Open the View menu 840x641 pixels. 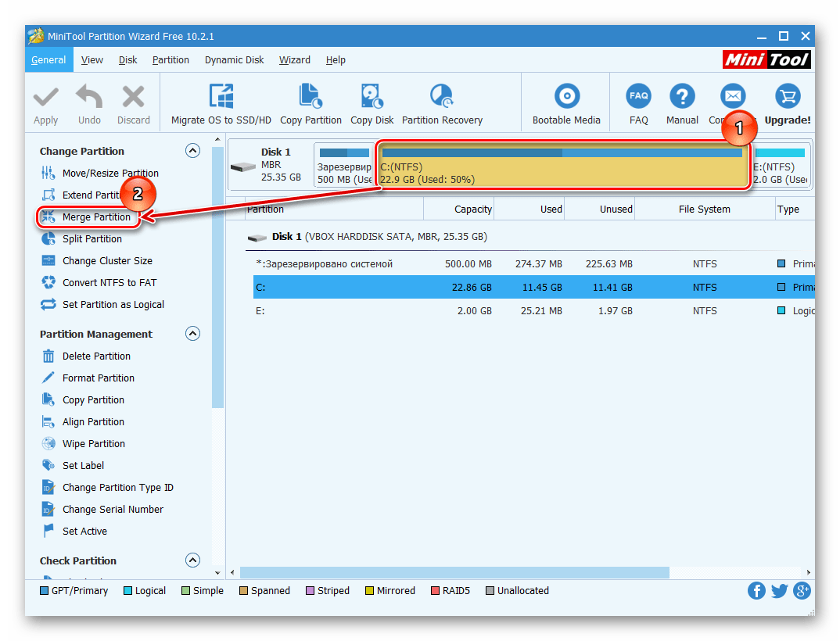coord(92,60)
